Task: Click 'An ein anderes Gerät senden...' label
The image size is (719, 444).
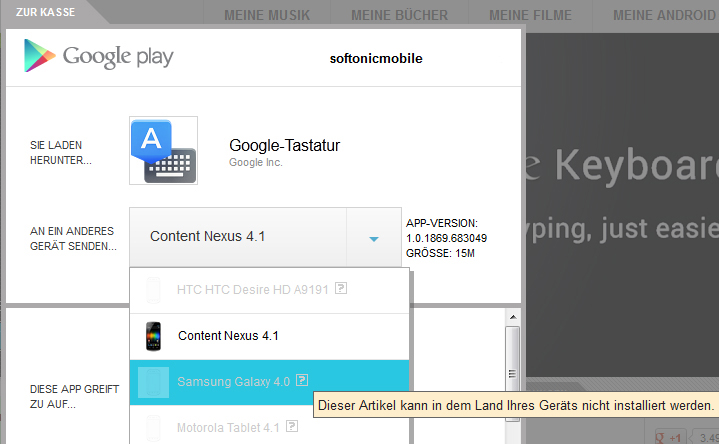Action: coord(73,239)
